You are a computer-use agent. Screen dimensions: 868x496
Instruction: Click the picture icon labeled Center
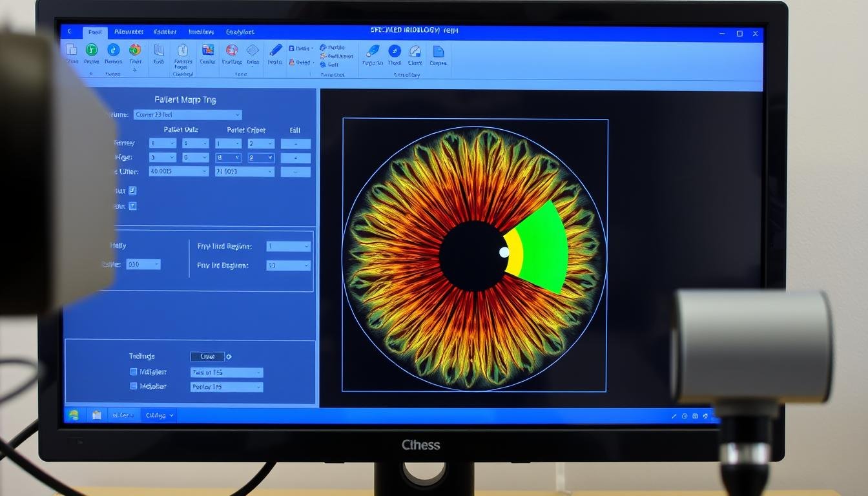207,50
